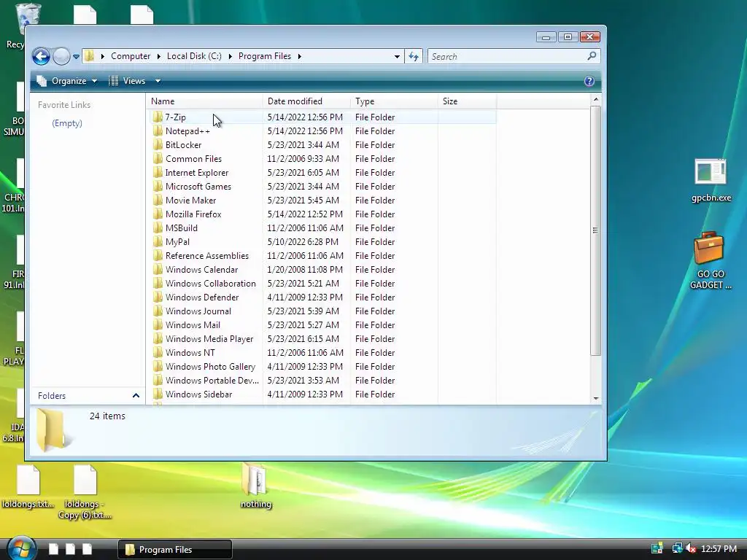747x560 pixels.
Task: Select the Mozilla Firefox folder icon
Action: pos(158,214)
